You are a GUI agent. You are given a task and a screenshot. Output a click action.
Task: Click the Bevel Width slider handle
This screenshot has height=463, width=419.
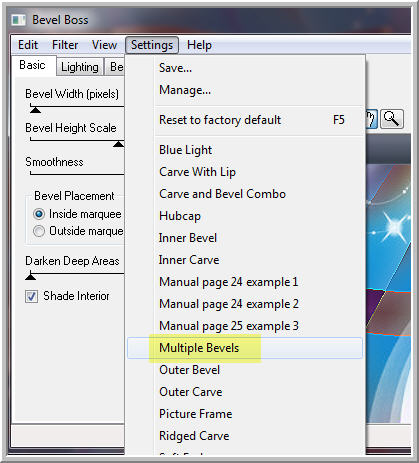click(35, 110)
